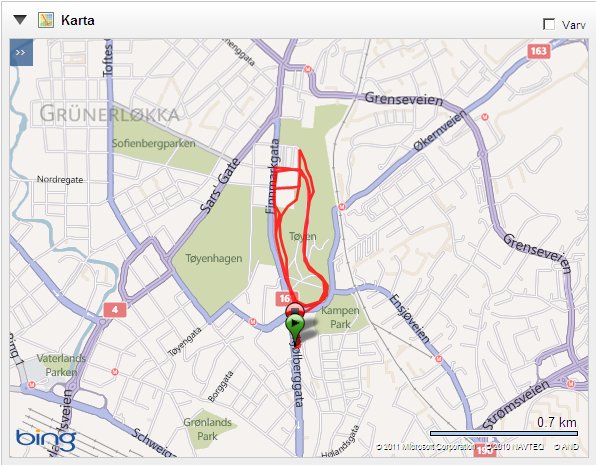
Task: Click the Grünerløkka district label
Action: click(x=109, y=114)
